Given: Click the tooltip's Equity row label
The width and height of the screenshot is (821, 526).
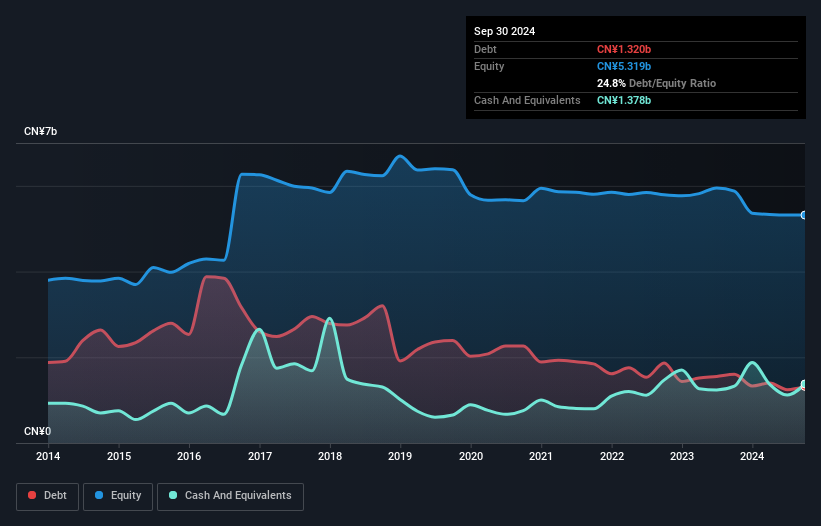Looking at the screenshot, I should [x=489, y=66].
